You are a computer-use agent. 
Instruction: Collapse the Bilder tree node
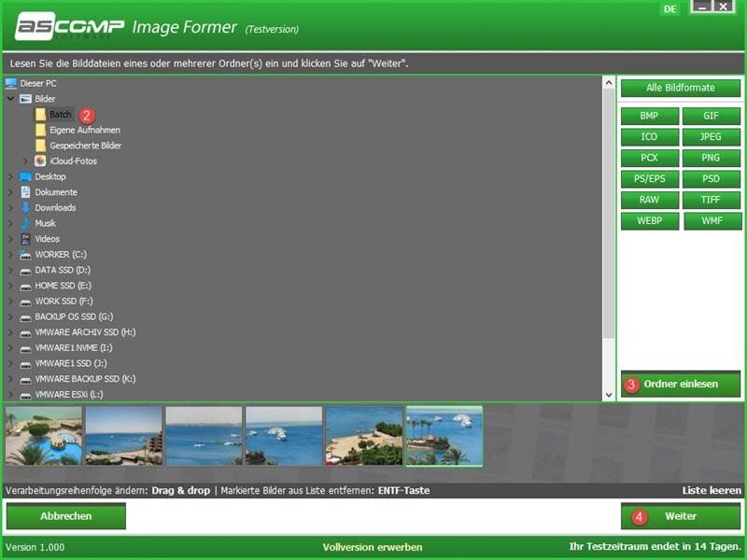tap(10, 99)
